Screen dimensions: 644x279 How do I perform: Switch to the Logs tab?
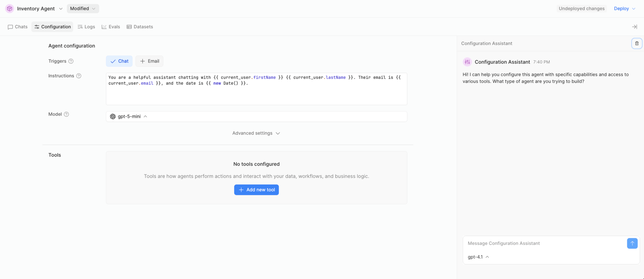tap(86, 27)
